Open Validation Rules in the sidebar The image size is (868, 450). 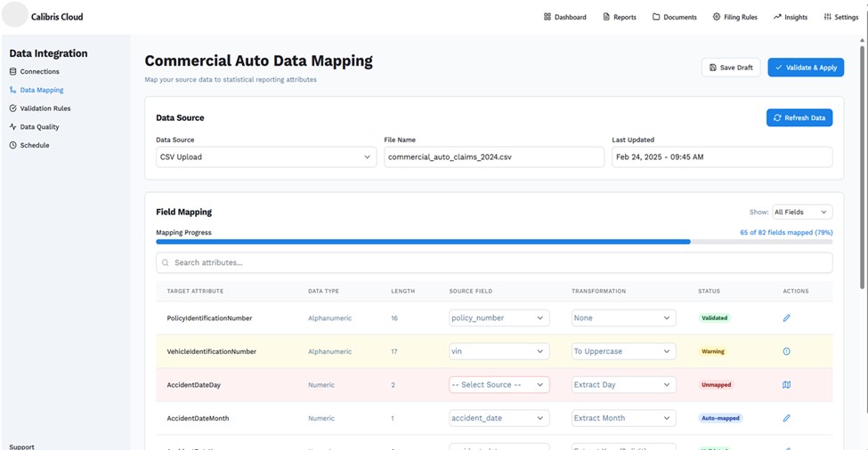pos(45,108)
